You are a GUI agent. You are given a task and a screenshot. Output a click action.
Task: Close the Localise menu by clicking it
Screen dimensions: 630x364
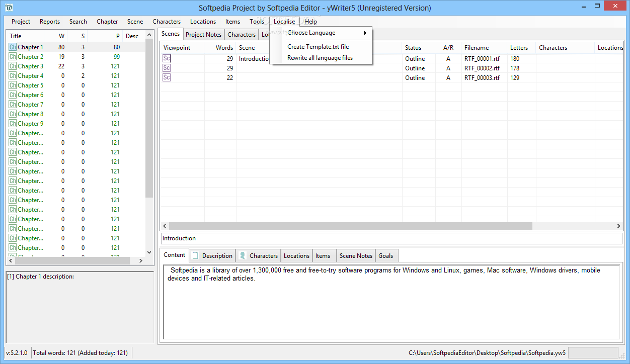(x=284, y=22)
